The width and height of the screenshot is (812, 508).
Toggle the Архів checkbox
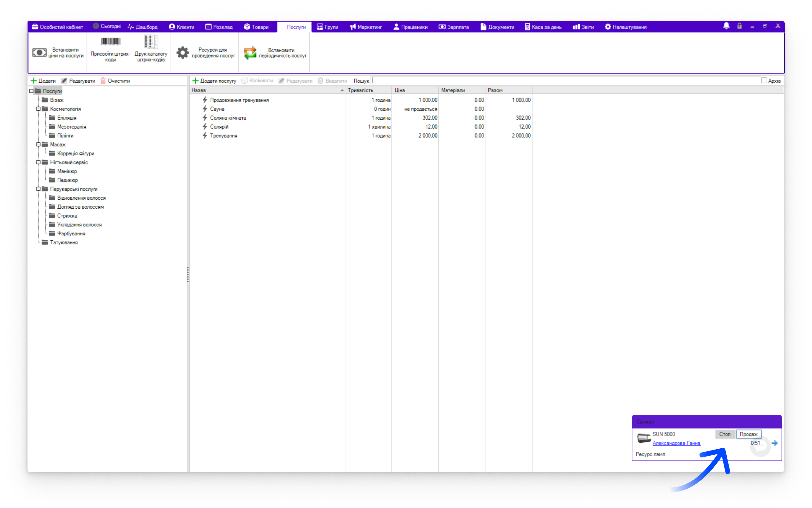click(x=764, y=81)
